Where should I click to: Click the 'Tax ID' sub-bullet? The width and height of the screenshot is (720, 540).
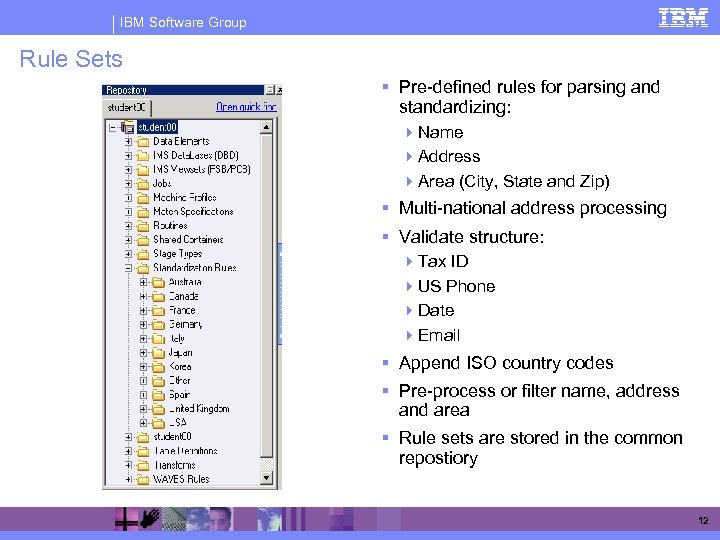click(443, 262)
